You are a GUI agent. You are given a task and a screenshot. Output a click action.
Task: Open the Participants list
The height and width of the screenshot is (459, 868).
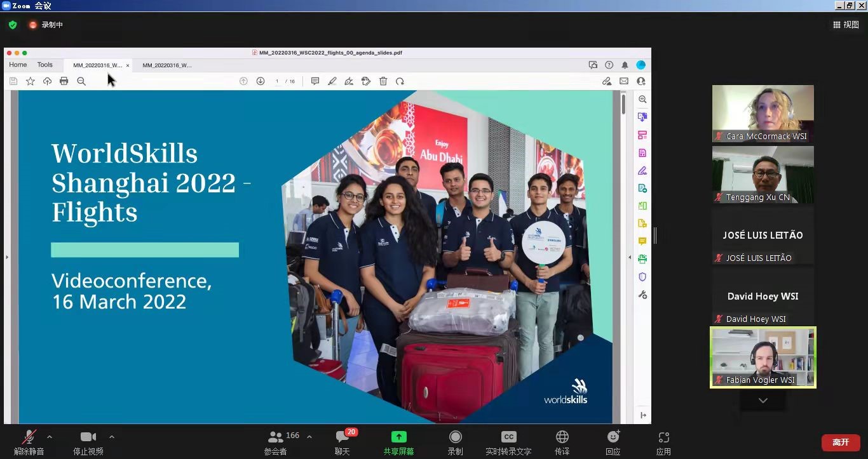click(x=276, y=437)
